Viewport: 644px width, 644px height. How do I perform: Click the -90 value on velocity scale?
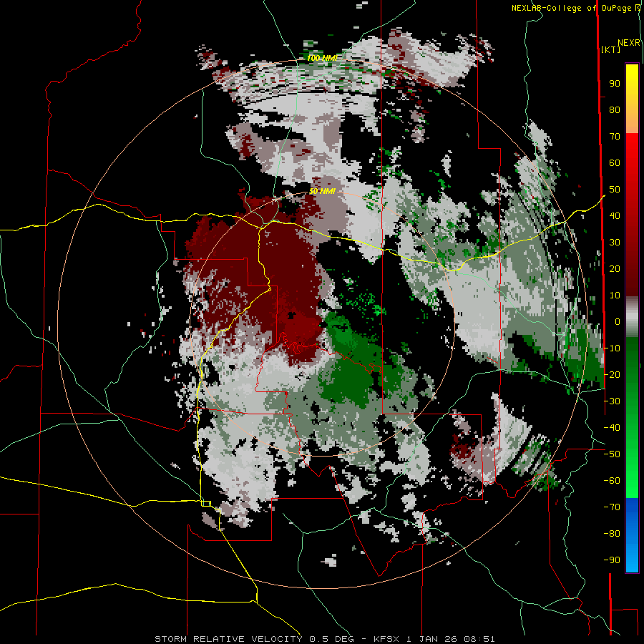612,560
